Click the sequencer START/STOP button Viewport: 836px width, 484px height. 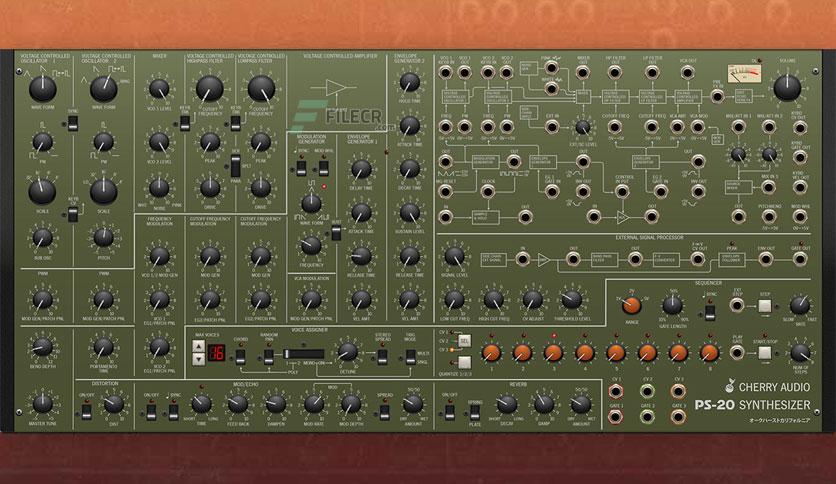pos(765,352)
